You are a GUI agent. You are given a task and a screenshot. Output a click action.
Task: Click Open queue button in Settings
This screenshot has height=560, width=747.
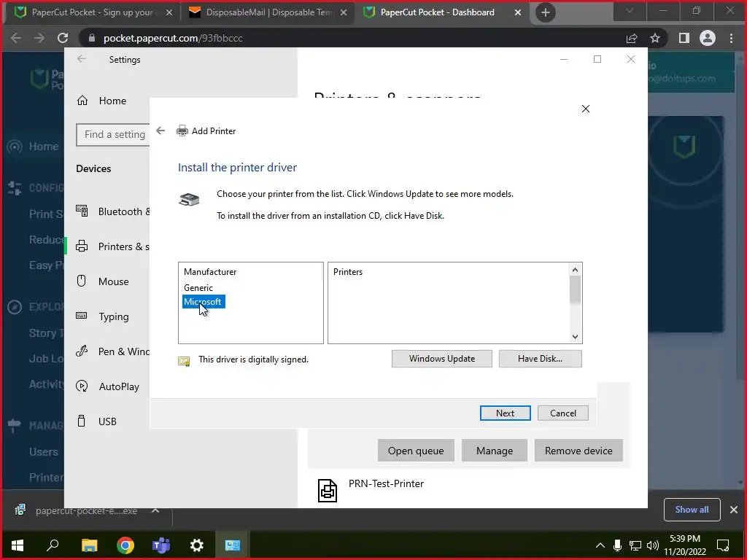[x=415, y=451]
